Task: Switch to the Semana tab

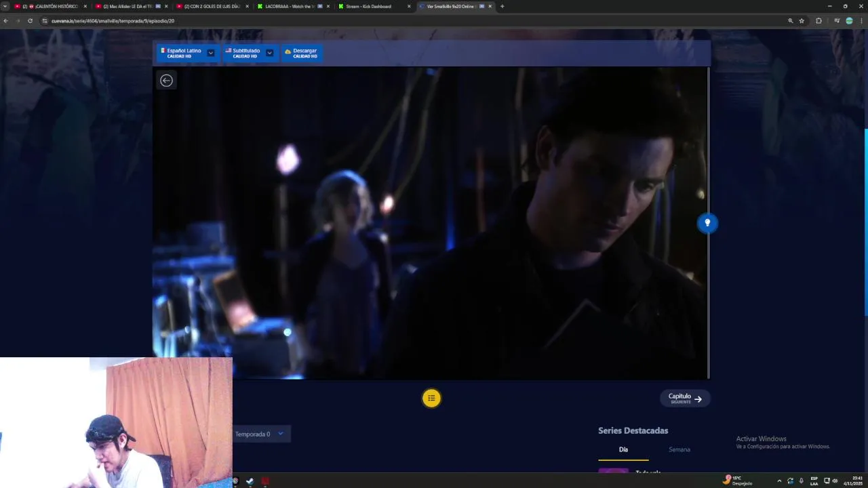Action: (x=679, y=449)
